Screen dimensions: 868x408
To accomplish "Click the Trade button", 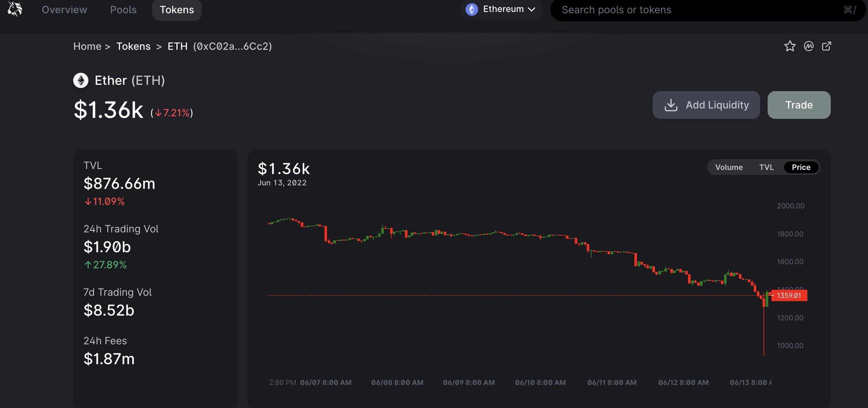I will tap(799, 105).
